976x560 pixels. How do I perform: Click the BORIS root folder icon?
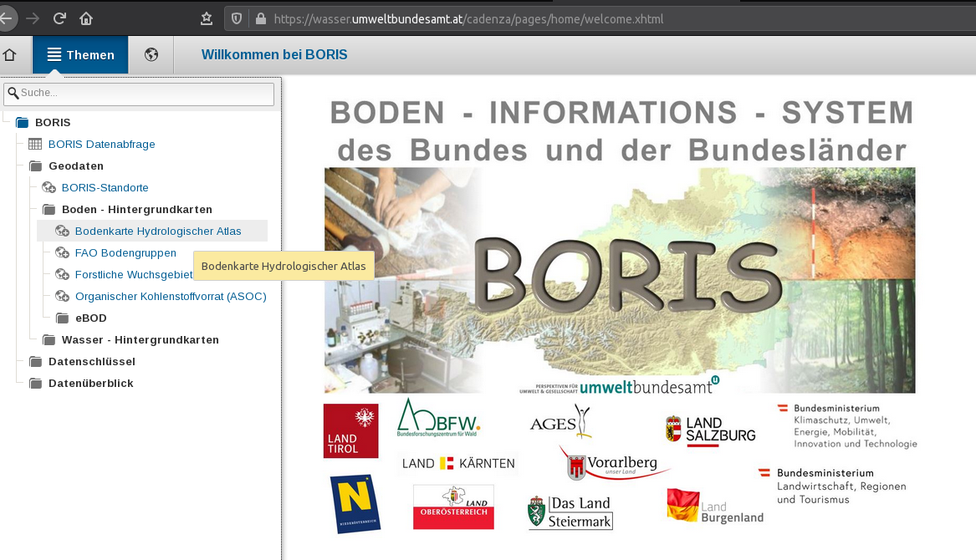(x=23, y=123)
